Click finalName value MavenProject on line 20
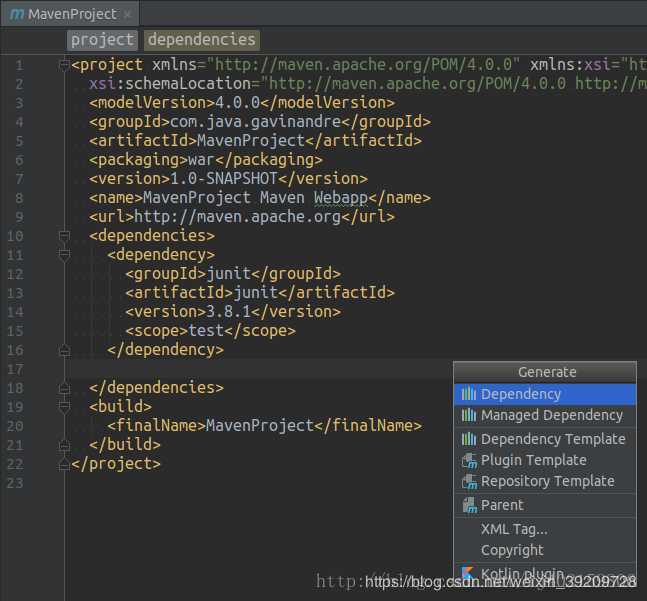Image resolution: width=647 pixels, height=601 pixels. coord(260,426)
